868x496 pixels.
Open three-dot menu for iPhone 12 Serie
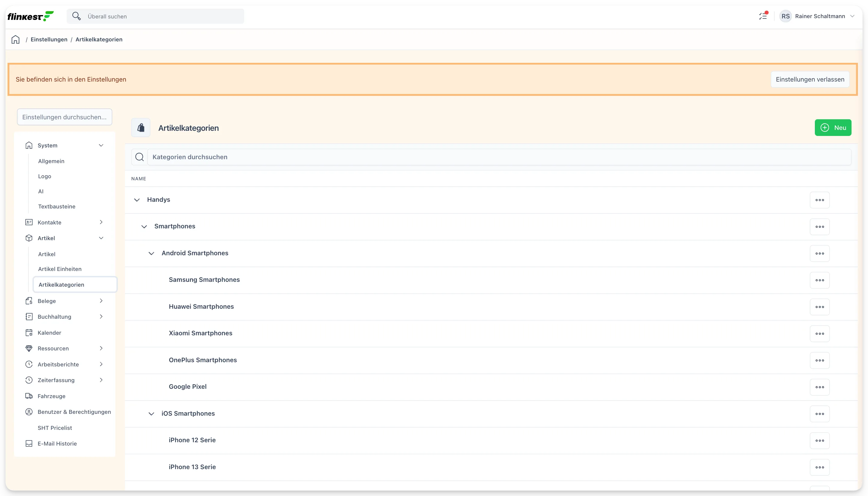(x=819, y=440)
